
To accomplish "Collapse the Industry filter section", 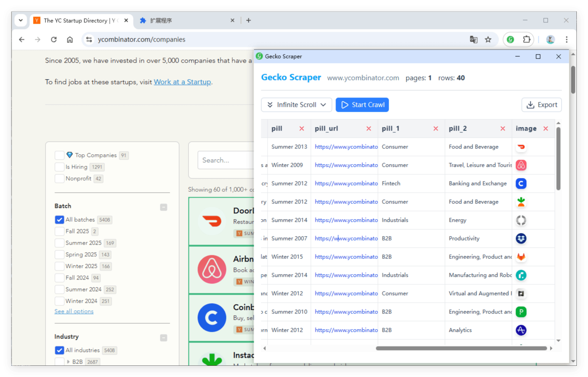I will pos(164,338).
